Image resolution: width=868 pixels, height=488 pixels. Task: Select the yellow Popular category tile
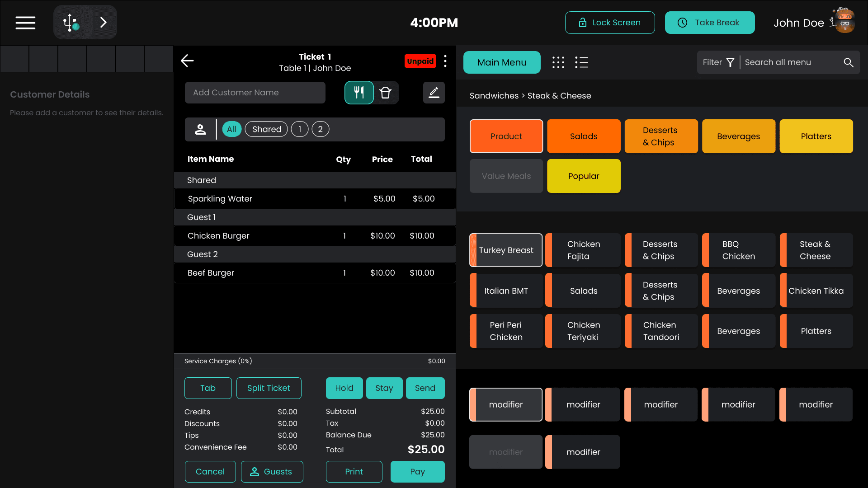pyautogui.click(x=583, y=176)
